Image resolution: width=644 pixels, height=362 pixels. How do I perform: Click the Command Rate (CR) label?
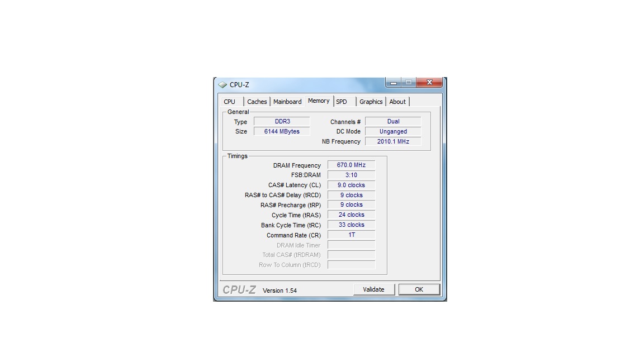[x=293, y=235]
